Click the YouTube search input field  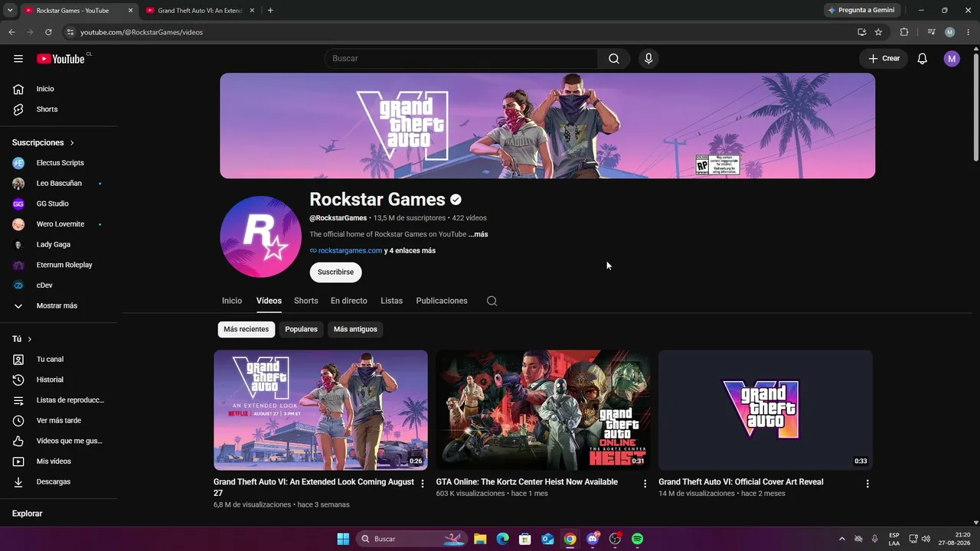(461, 59)
